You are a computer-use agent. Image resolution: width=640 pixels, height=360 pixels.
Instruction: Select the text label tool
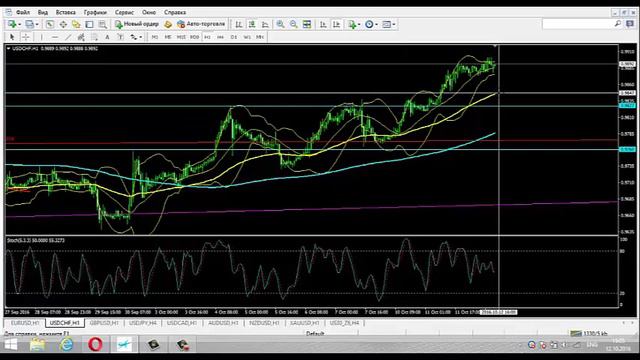coord(120,37)
